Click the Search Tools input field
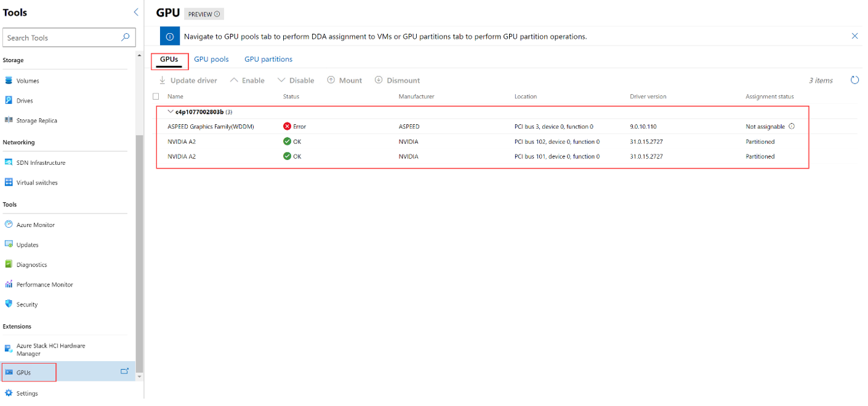The height and width of the screenshot is (406, 868). (62, 38)
